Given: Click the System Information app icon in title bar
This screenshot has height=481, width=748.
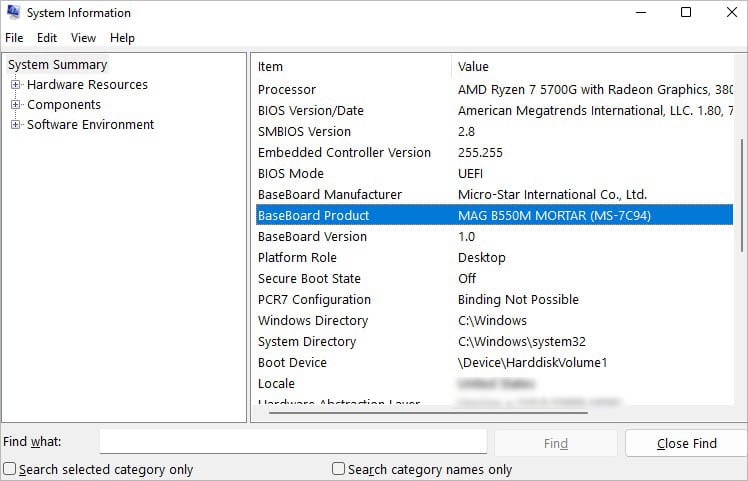Looking at the screenshot, I should [13, 12].
